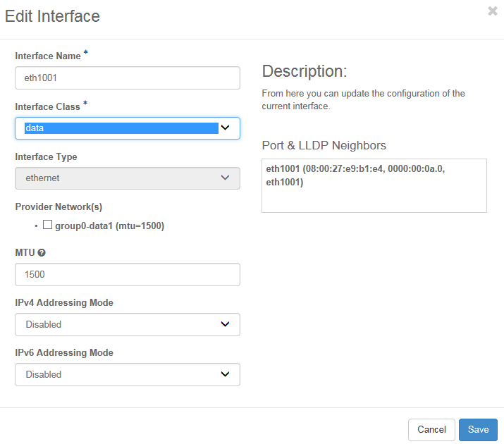This screenshot has height=444, width=504.
Task: Expand the IPv4 Addressing Mode dropdown
Action: coord(127,324)
